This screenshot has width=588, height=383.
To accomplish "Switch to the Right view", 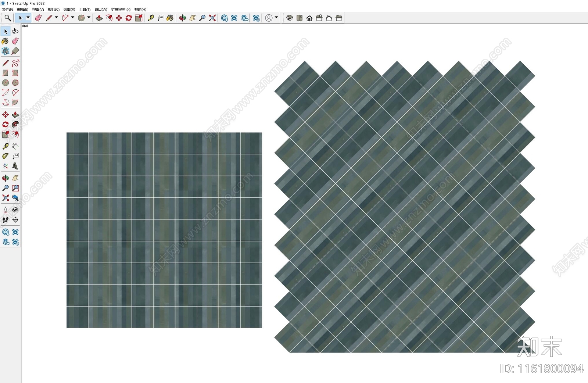I will pos(319,18).
